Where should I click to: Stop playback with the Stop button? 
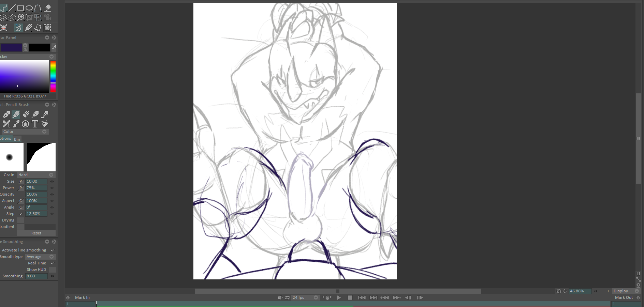(x=350, y=297)
